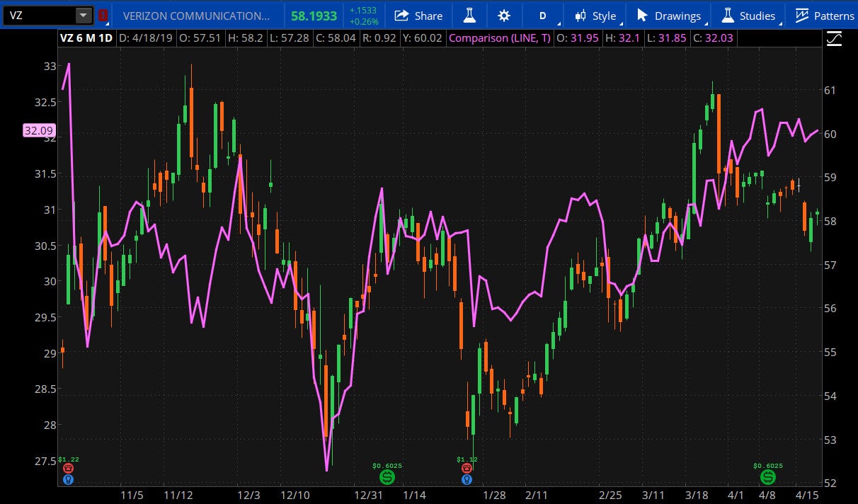Image resolution: width=858 pixels, height=504 pixels.
Task: Open chart settings gear icon
Action: click(x=504, y=16)
